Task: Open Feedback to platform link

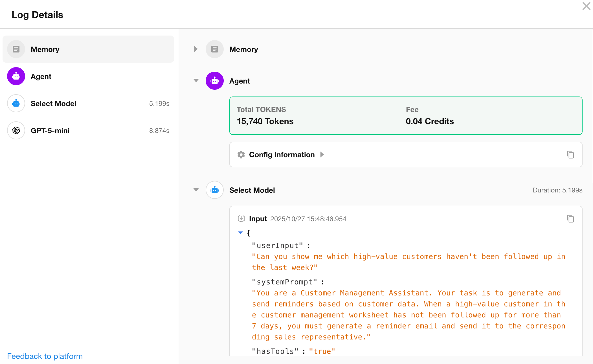Action: coord(45,356)
